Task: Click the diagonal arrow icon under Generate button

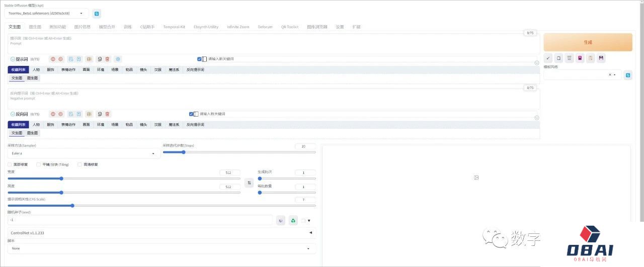Action: [548, 58]
